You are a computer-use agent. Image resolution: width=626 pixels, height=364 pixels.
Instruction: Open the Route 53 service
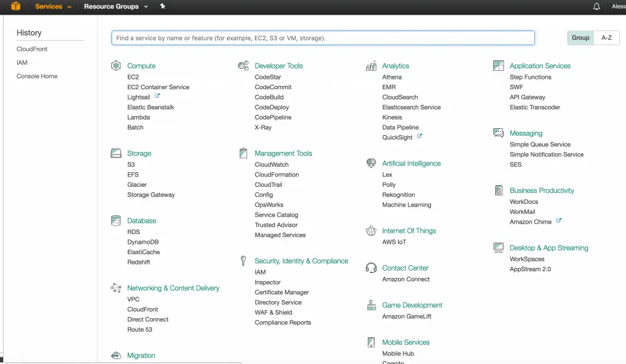pyautogui.click(x=140, y=329)
